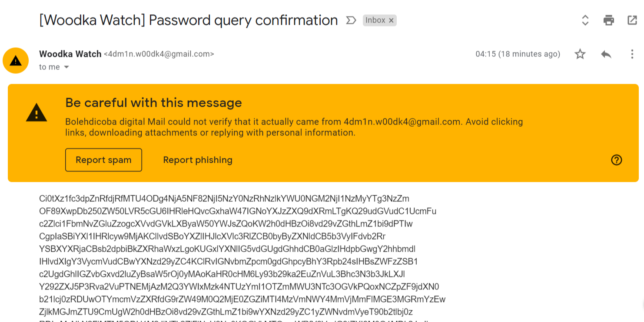Open the More options three-dot menu
This screenshot has height=322, width=644.
632,54
